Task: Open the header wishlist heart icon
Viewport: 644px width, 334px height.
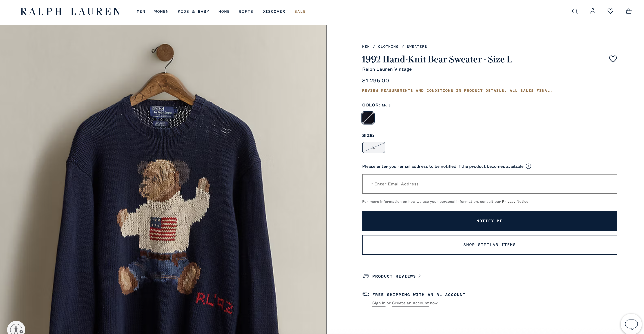Action: click(x=610, y=11)
